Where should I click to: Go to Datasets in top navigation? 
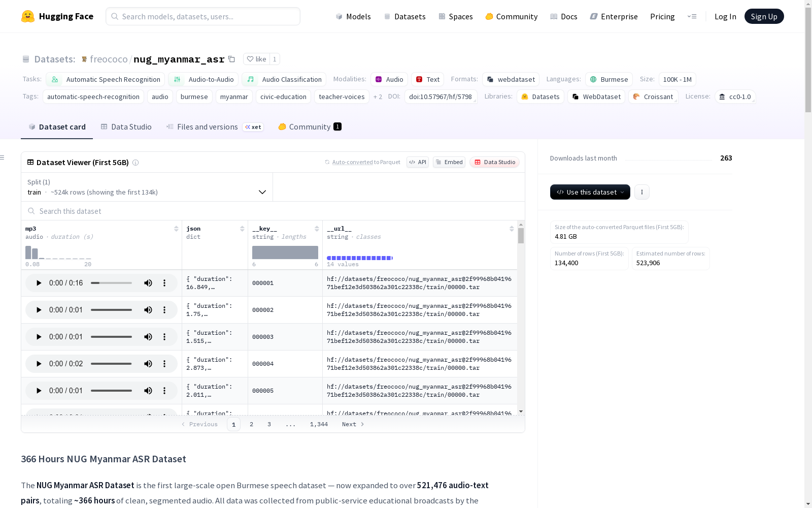coord(404,16)
